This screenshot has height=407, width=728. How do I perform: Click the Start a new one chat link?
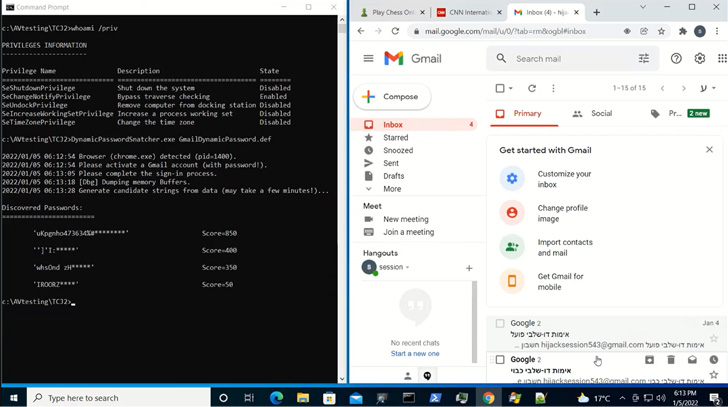click(415, 354)
